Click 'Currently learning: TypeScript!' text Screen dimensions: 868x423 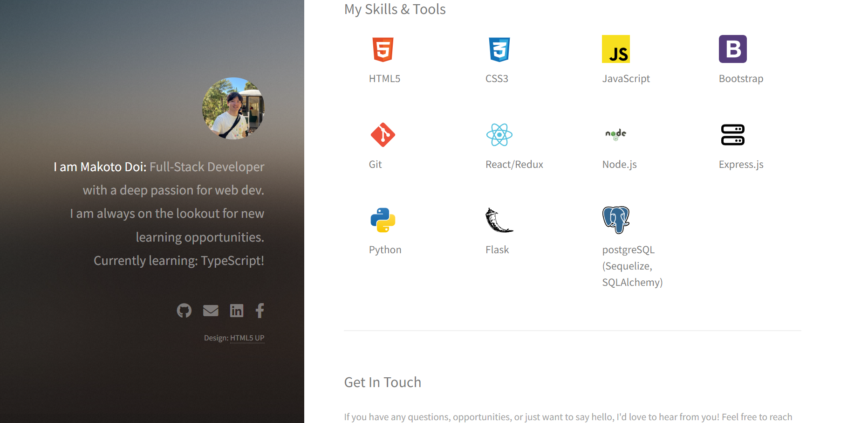point(179,260)
